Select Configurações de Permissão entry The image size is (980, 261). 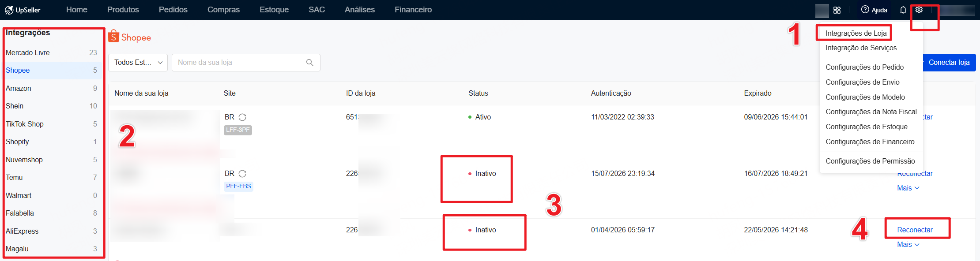tap(870, 161)
